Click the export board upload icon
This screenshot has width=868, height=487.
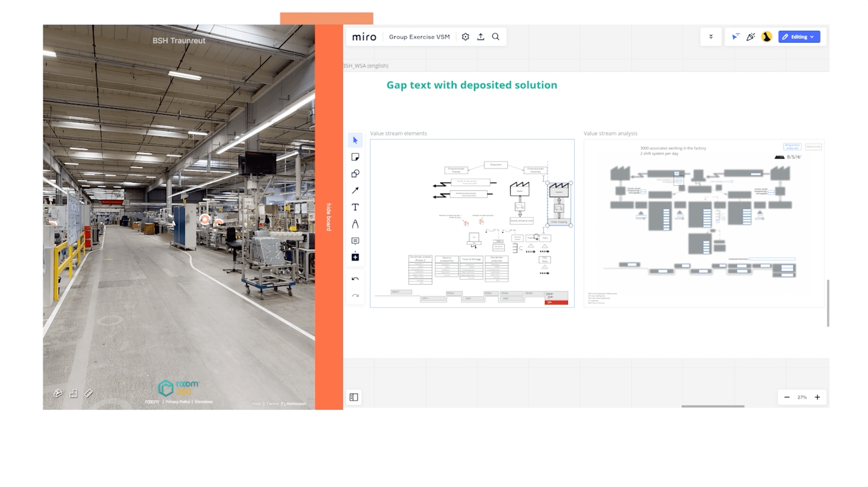(x=480, y=37)
